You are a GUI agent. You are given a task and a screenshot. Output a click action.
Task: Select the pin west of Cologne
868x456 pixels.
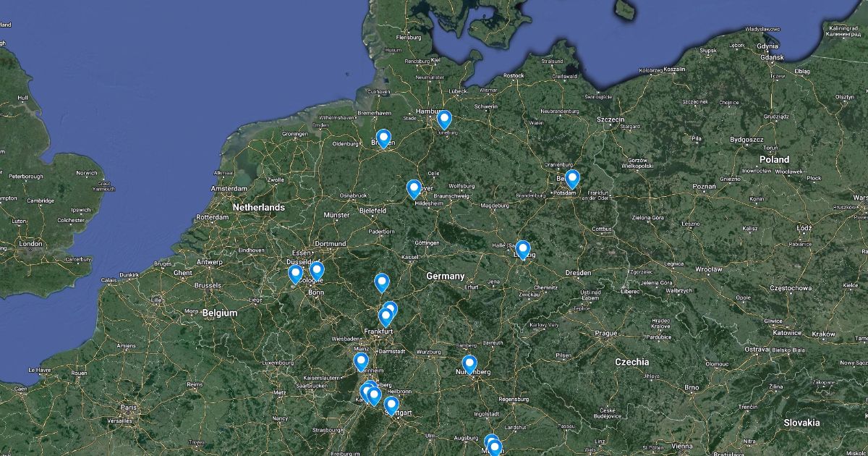[x=295, y=274]
